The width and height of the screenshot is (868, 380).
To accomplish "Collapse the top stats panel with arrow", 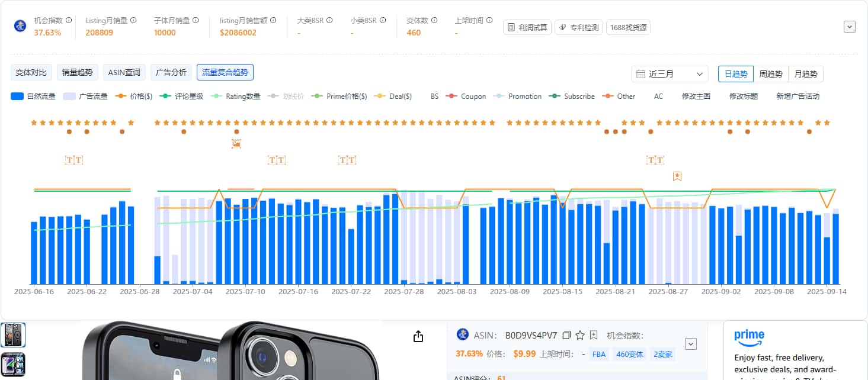I will (x=850, y=27).
